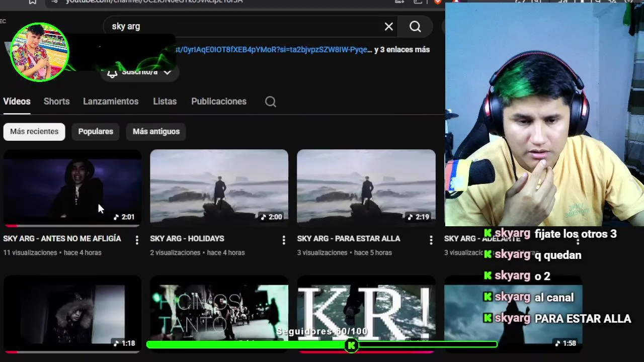Open the Listas tab
Screen dimensions: 644x362
tap(165, 102)
